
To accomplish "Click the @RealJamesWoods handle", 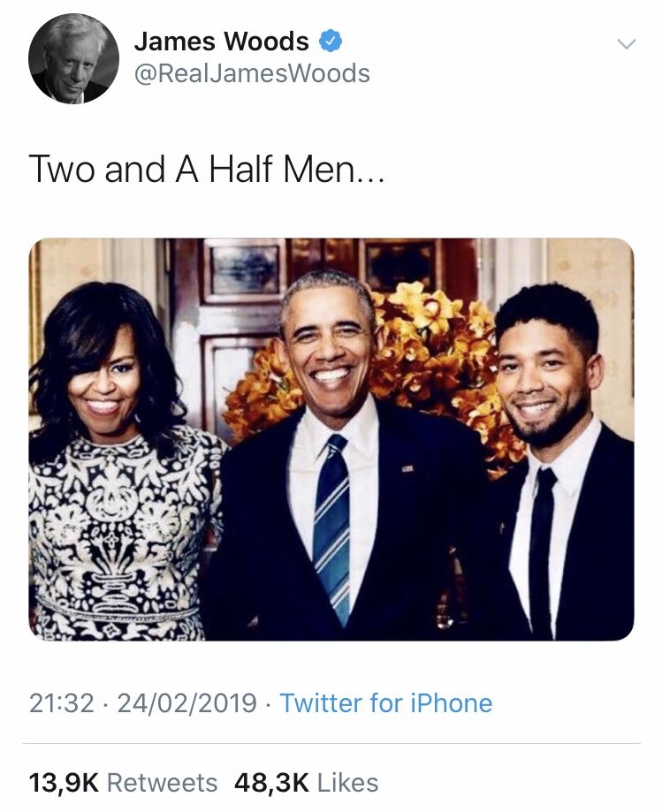I will 251,73.
